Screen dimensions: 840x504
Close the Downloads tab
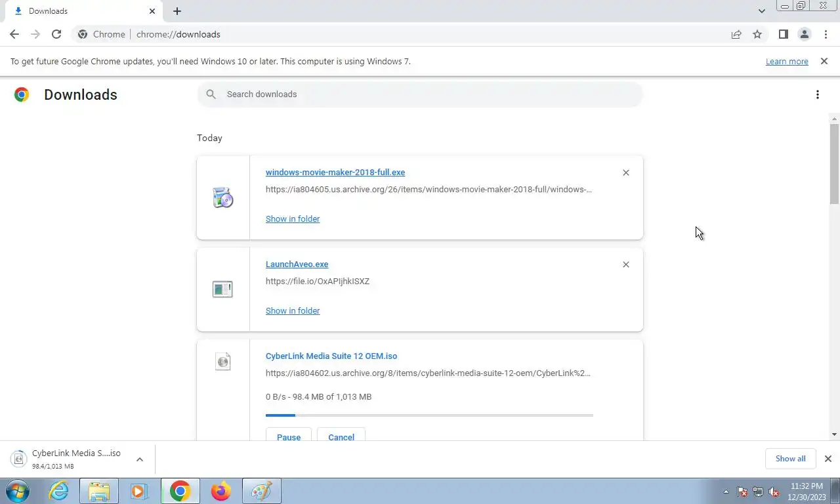coord(152,11)
